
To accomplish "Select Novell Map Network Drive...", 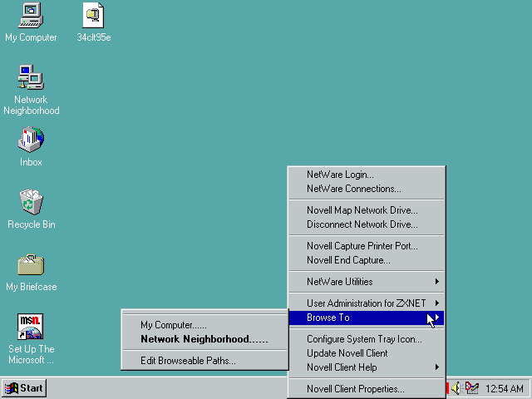I will (x=367, y=210).
